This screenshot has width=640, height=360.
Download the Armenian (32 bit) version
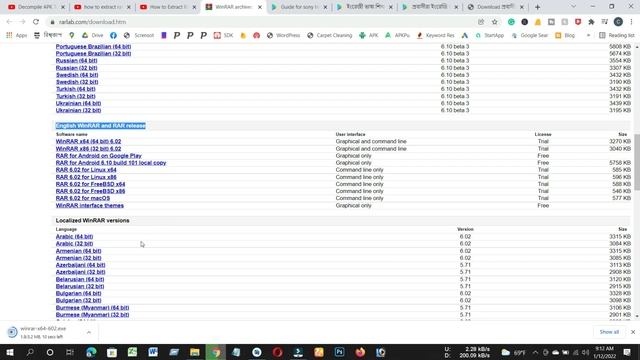[x=78, y=258]
